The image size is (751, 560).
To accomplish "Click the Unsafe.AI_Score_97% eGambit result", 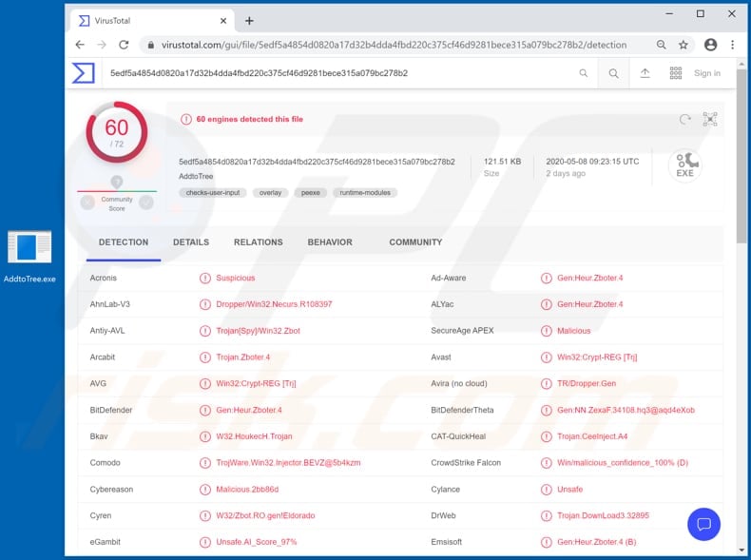I will (x=257, y=542).
